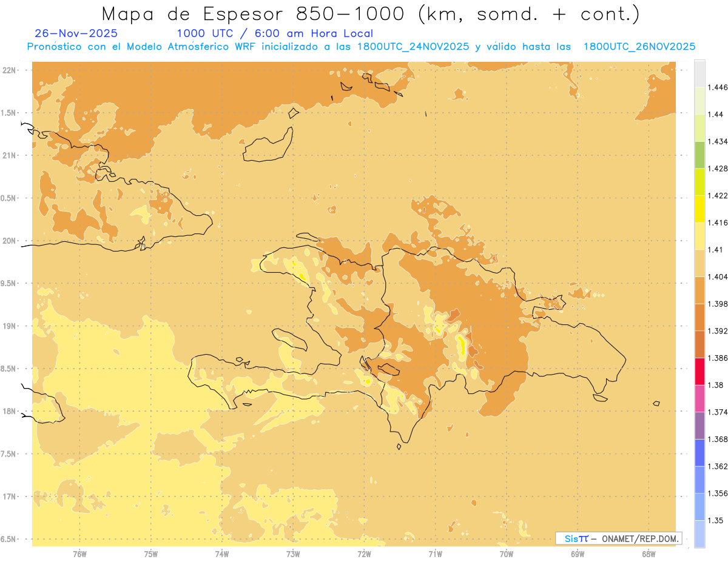This screenshot has width=728, height=562.
Task: Click the '21N' latitude label
Action: [9, 156]
